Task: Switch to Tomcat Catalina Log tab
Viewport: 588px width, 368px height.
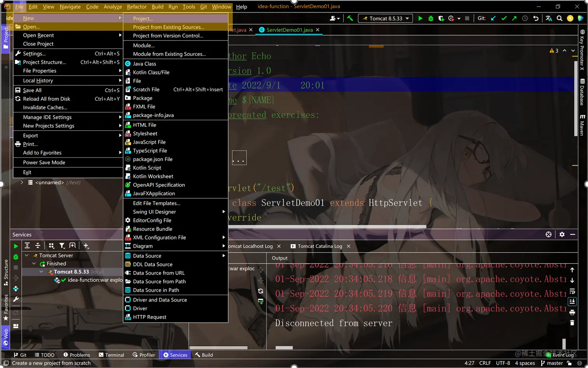Action: point(320,246)
